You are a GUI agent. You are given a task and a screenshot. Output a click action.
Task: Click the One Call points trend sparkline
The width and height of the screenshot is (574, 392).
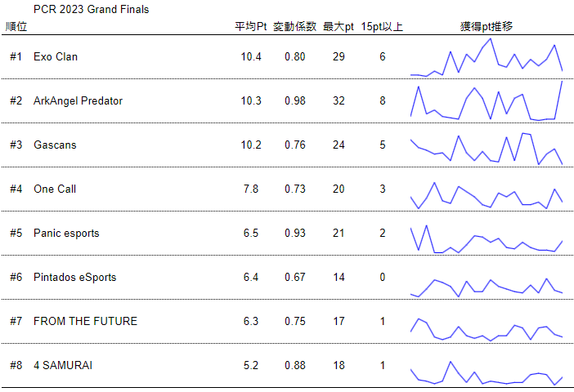point(487,189)
